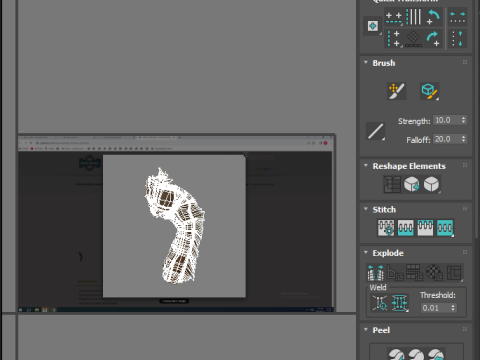
Task: Click Stitch To Target with gear icon
Action: [386, 228]
